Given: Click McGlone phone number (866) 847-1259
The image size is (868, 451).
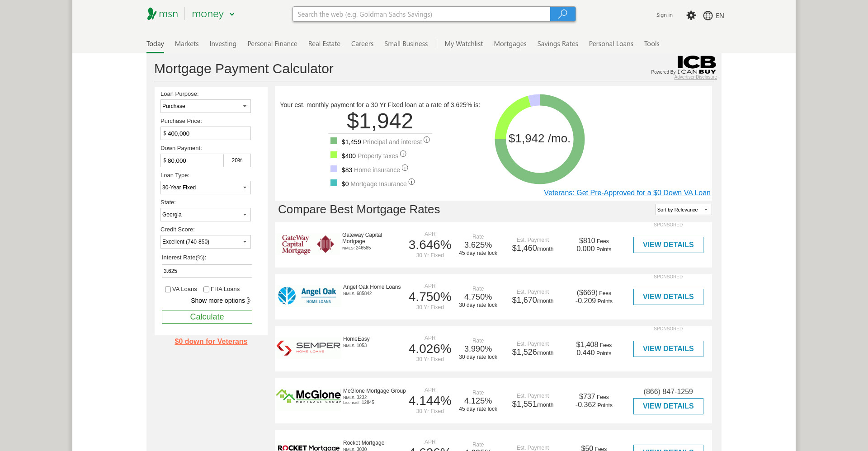Looking at the screenshot, I should [x=668, y=392].
